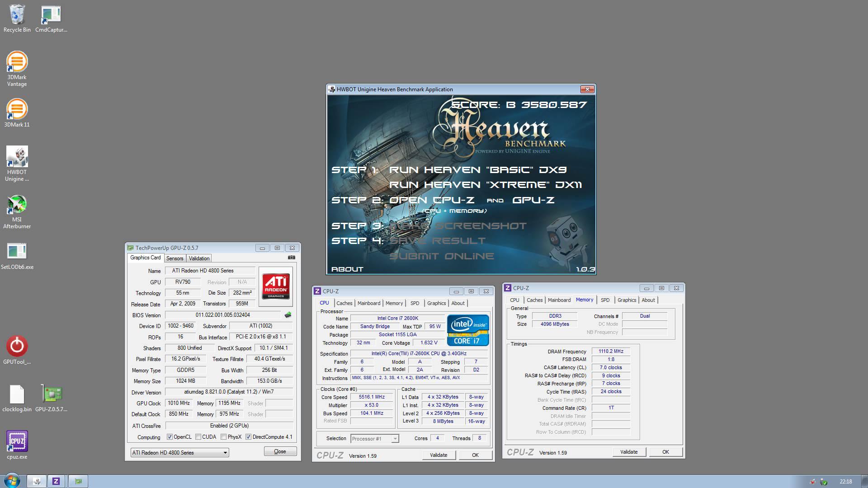Toggle the CUDA checkbox in GPU-Z
The height and width of the screenshot is (488, 868).
pos(198,437)
